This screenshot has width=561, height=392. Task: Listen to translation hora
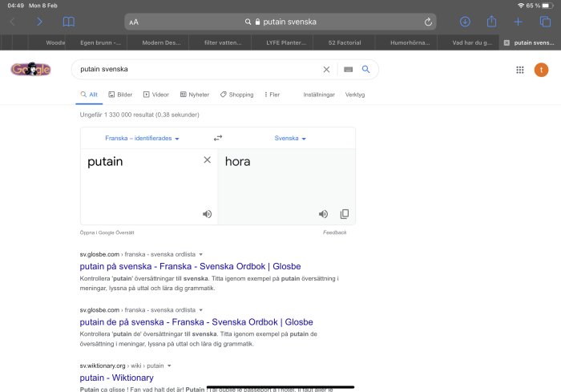[323, 214]
